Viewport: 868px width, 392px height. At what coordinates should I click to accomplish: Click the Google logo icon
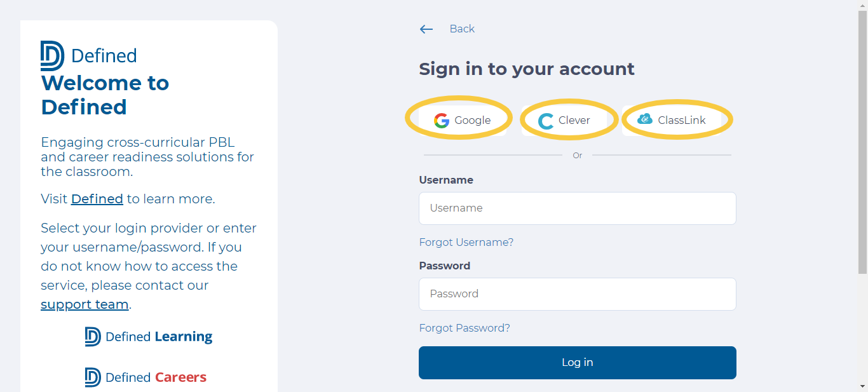pos(442,121)
